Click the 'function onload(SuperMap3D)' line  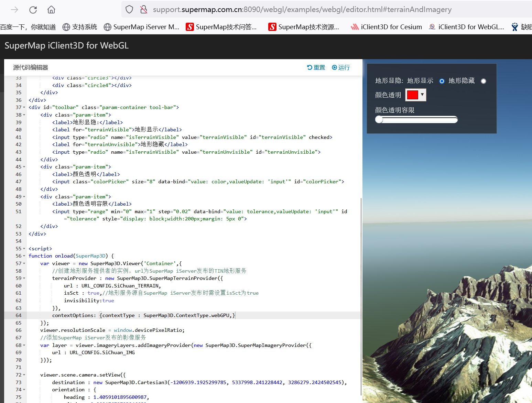tap(71, 256)
